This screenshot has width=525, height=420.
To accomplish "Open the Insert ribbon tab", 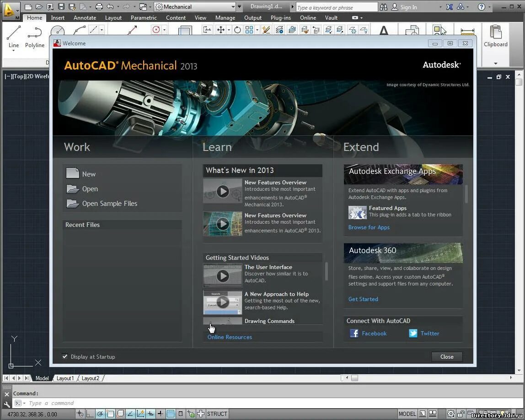I will [x=58, y=18].
